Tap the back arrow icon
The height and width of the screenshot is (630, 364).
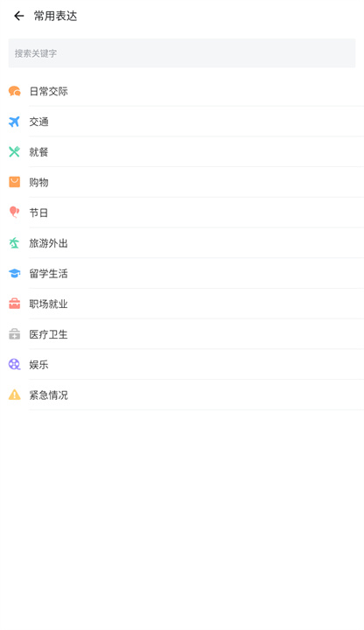[x=19, y=16]
